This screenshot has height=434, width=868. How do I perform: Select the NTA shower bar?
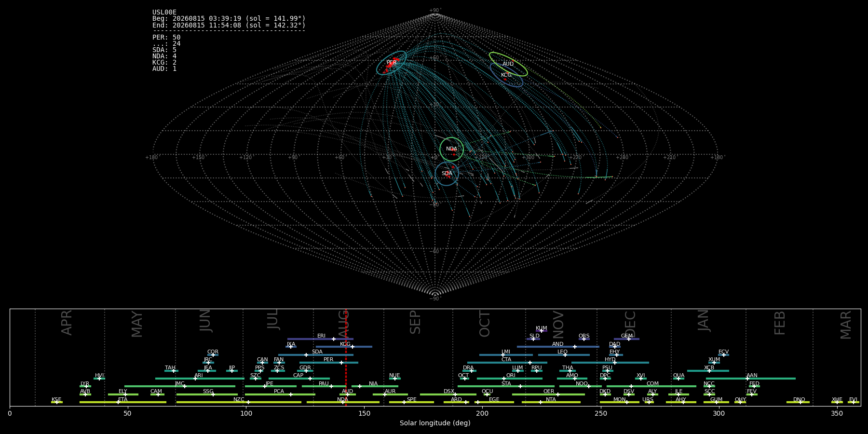(551, 402)
